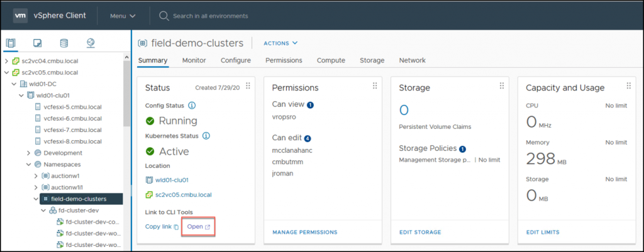Viewport: 644px width, 252px height.
Task: Open the CLI Tools link
Action: point(198,226)
